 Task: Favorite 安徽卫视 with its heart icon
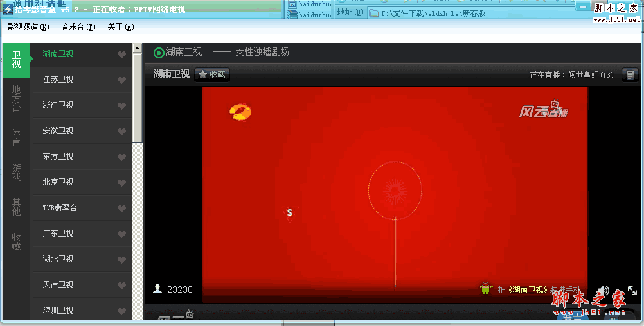pyautogui.click(x=121, y=132)
